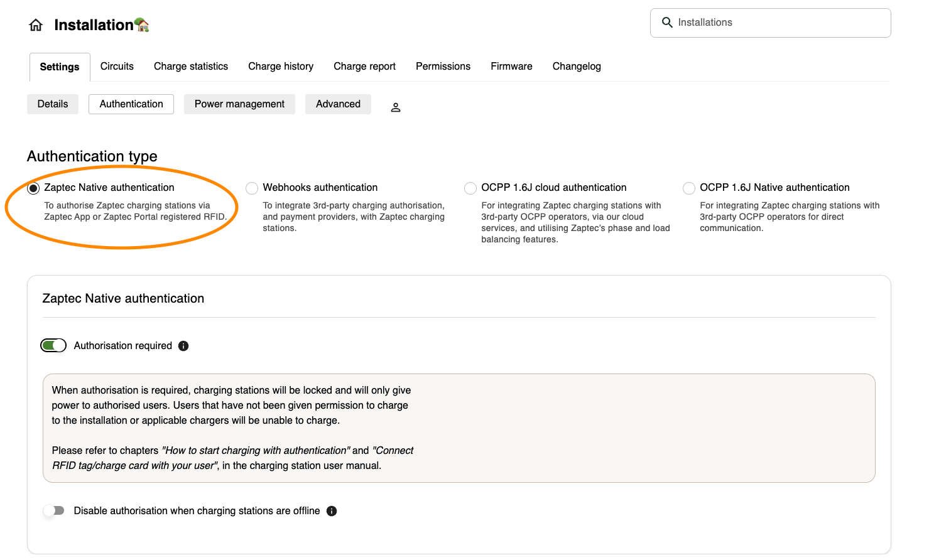Choose OCPP 1.6J cloud authentication option
929x560 pixels.
pyautogui.click(x=470, y=188)
